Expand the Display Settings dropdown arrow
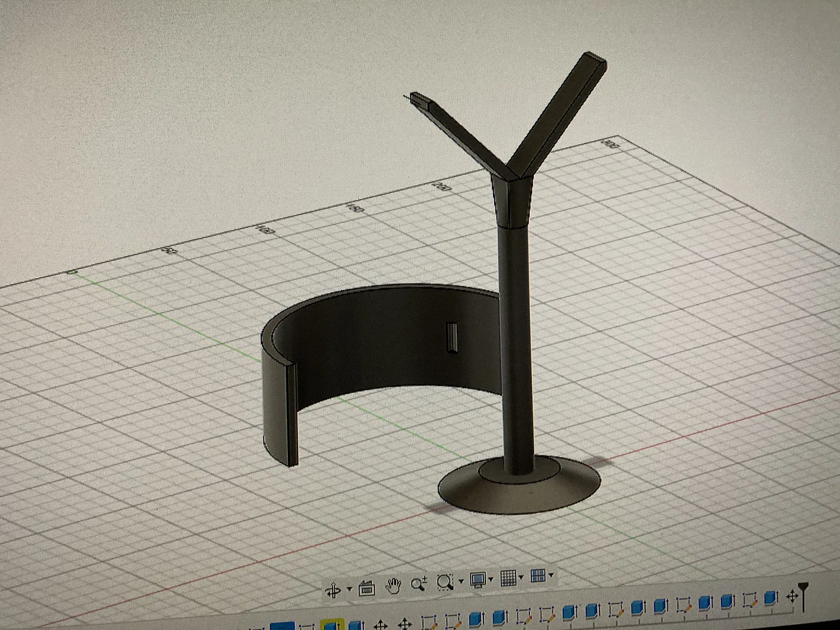Screen dimensions: 840x630 491,579
